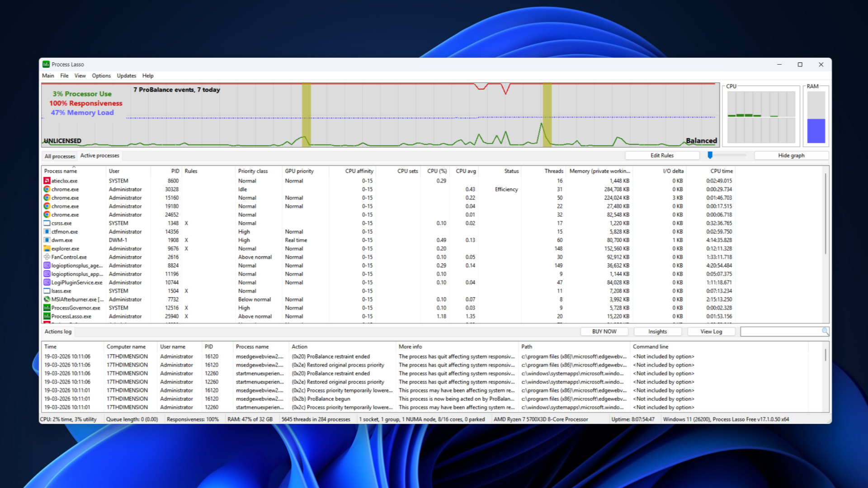Click the MSIAfterburner.exe icon
The width and height of the screenshot is (868, 488).
click(47, 300)
